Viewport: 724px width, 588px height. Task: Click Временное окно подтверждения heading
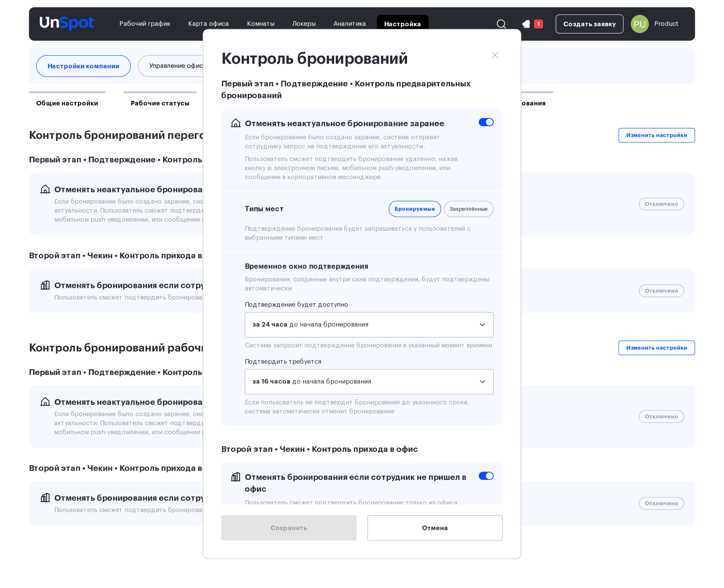(x=306, y=266)
